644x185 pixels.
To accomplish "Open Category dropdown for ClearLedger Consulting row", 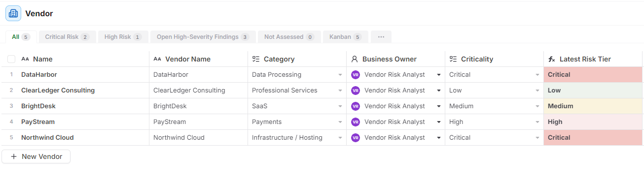I will (x=340, y=91).
